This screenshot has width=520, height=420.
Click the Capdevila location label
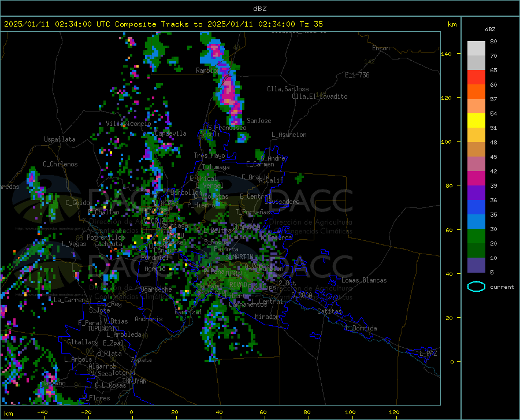pos(170,133)
